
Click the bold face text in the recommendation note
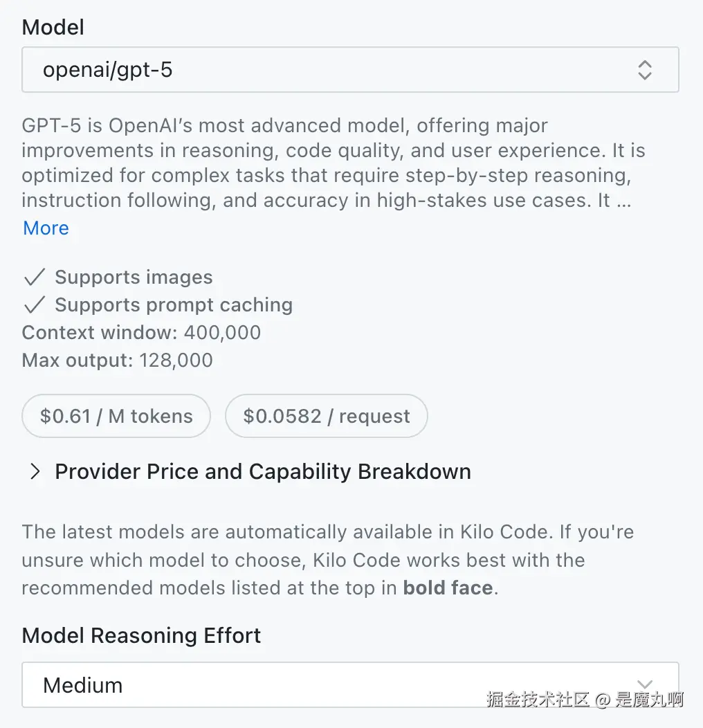[447, 588]
